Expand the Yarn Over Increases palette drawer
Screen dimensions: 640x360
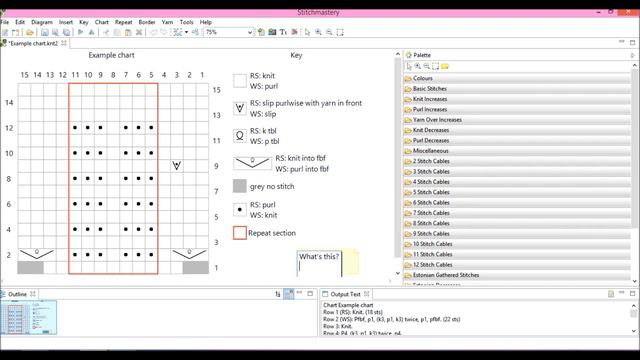518,120
